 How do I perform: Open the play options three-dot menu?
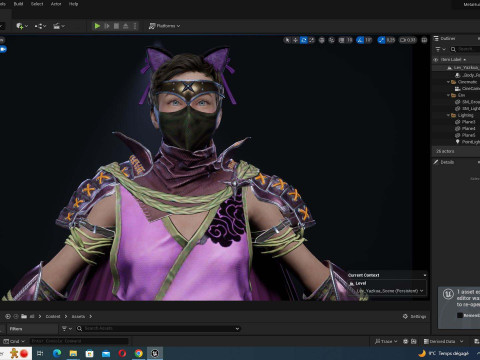click(x=135, y=26)
